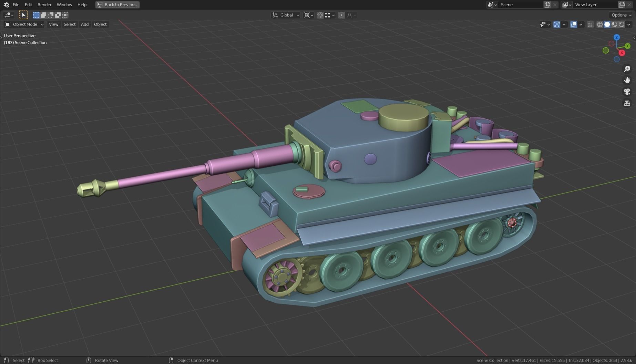Click the X axis on navigation gizmo

click(622, 53)
